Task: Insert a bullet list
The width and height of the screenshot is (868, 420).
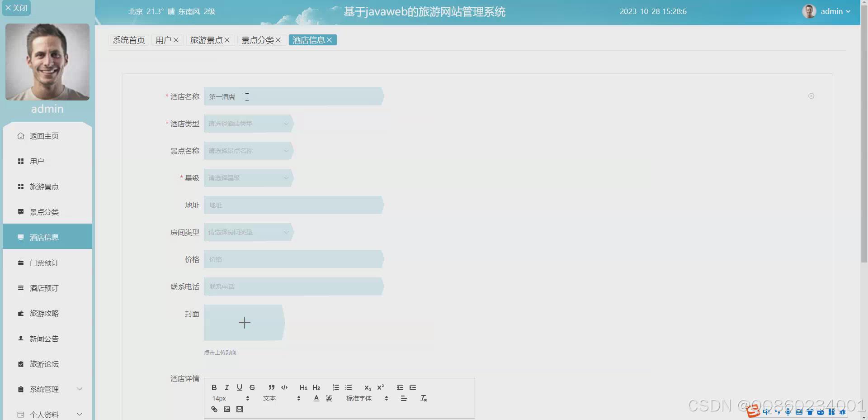Action: pos(349,387)
